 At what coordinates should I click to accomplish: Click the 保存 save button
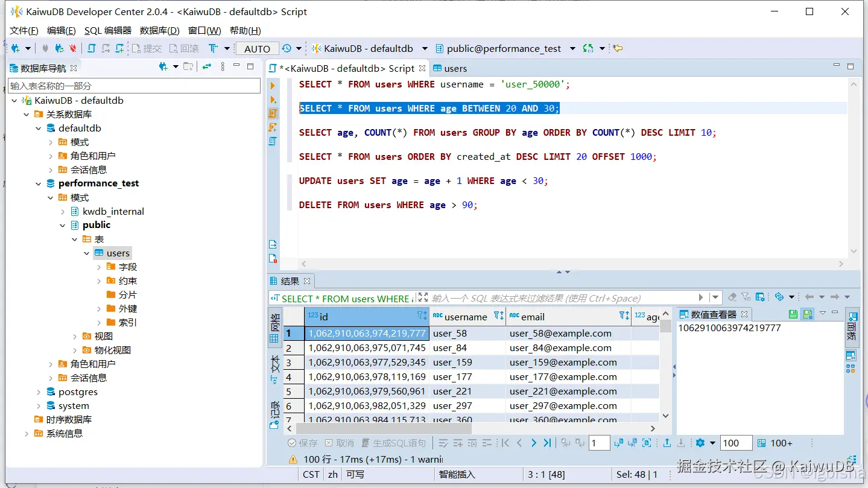[303, 443]
